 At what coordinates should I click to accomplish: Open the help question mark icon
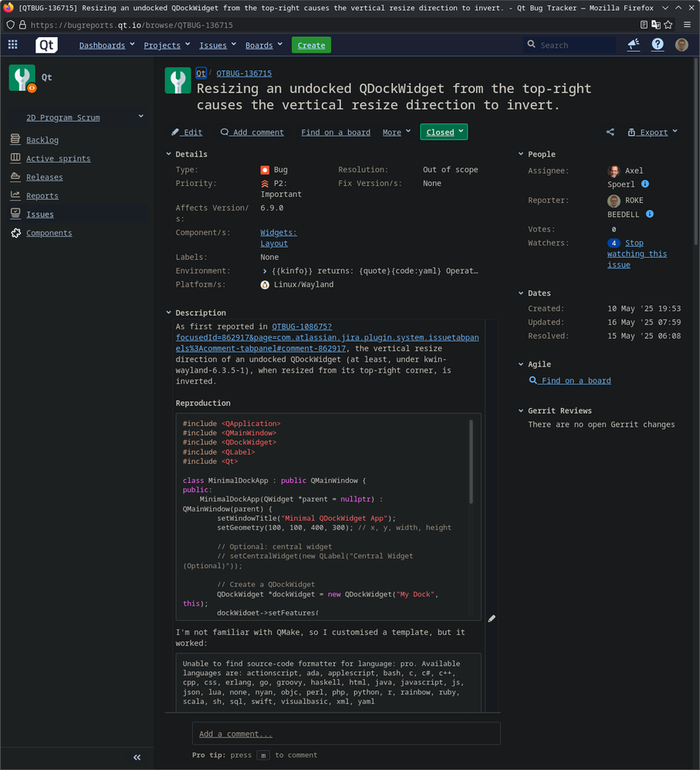click(x=658, y=45)
